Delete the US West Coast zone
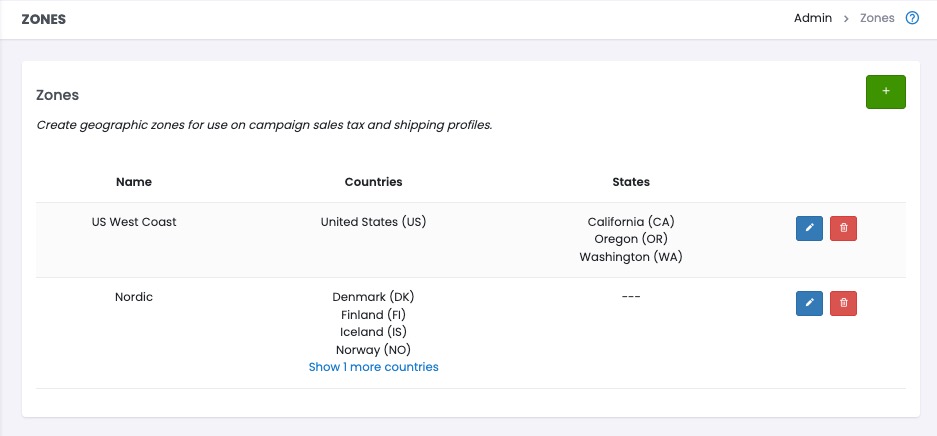This screenshot has height=436, width=937. 844,229
